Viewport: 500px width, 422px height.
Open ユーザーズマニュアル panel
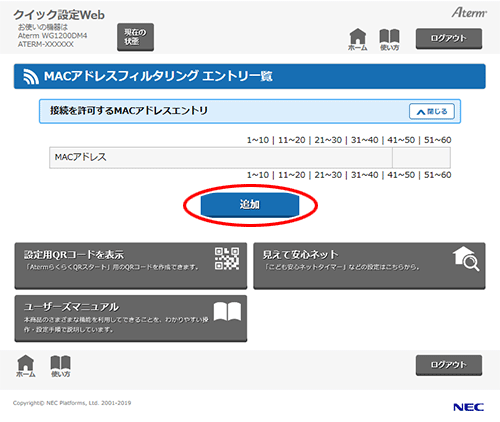[x=131, y=318]
